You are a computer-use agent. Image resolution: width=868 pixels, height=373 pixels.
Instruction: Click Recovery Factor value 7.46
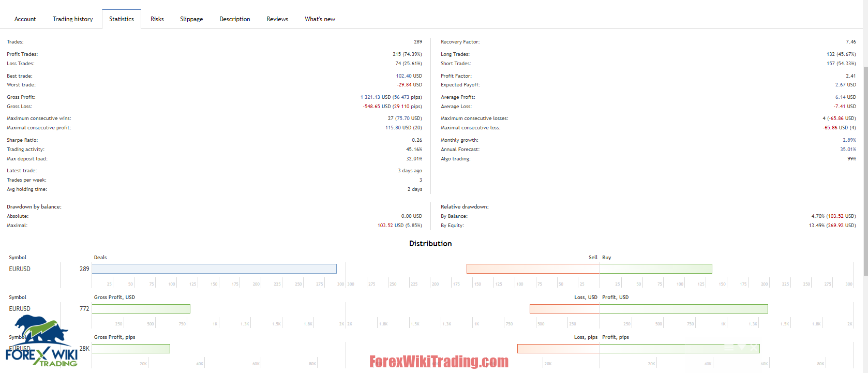[851, 42]
